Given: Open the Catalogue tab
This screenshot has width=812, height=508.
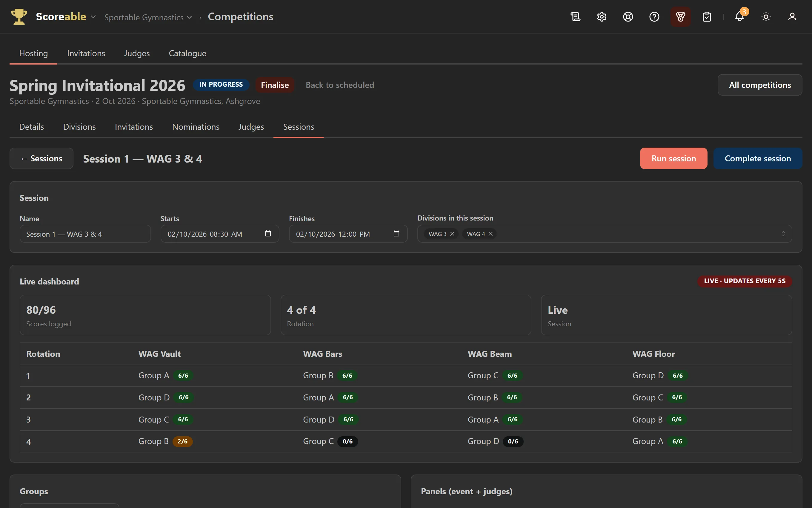Looking at the screenshot, I should [x=187, y=53].
